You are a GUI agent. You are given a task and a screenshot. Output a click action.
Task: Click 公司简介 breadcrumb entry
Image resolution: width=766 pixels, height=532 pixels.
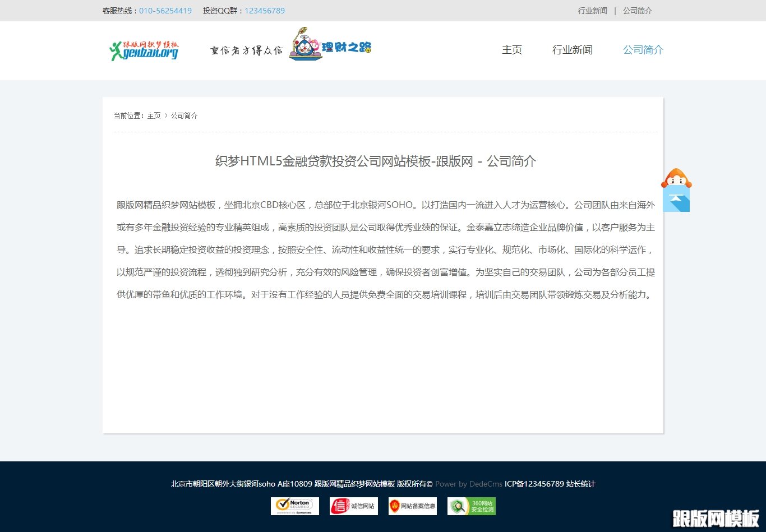184,115
